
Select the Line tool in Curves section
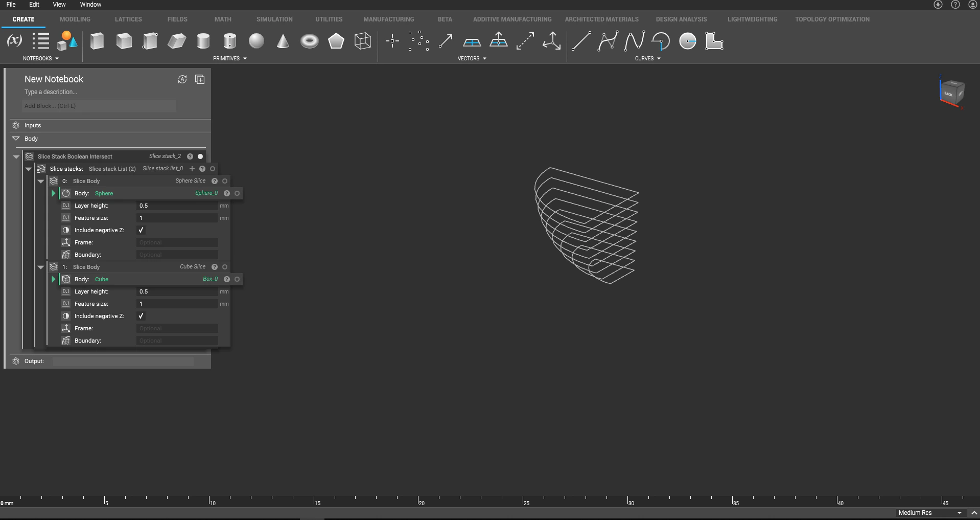pyautogui.click(x=581, y=41)
